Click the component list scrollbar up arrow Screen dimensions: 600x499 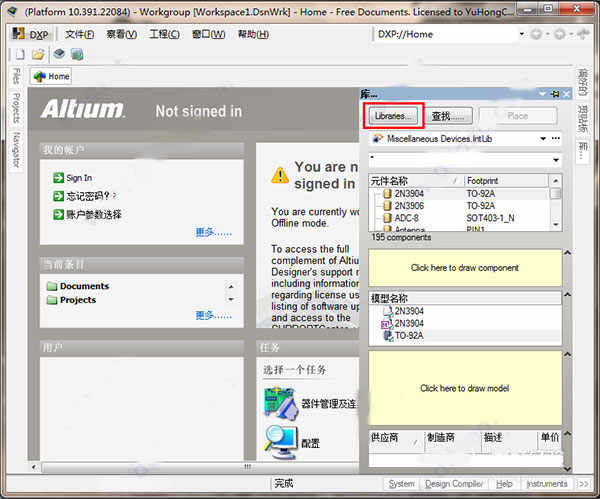(x=556, y=181)
